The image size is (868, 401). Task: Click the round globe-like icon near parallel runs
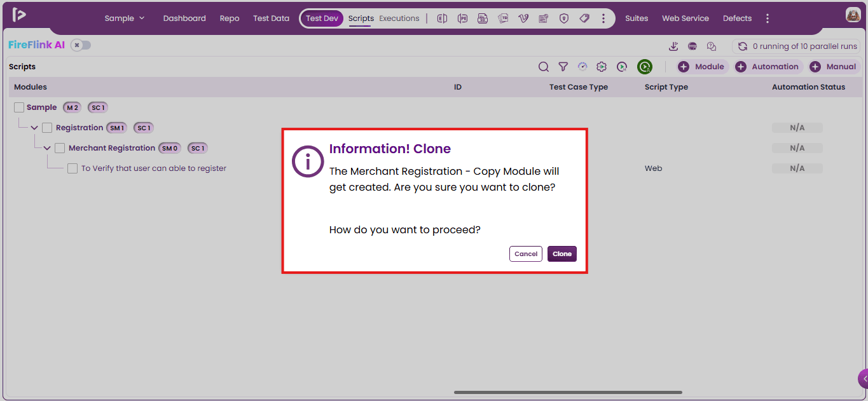coord(692,46)
